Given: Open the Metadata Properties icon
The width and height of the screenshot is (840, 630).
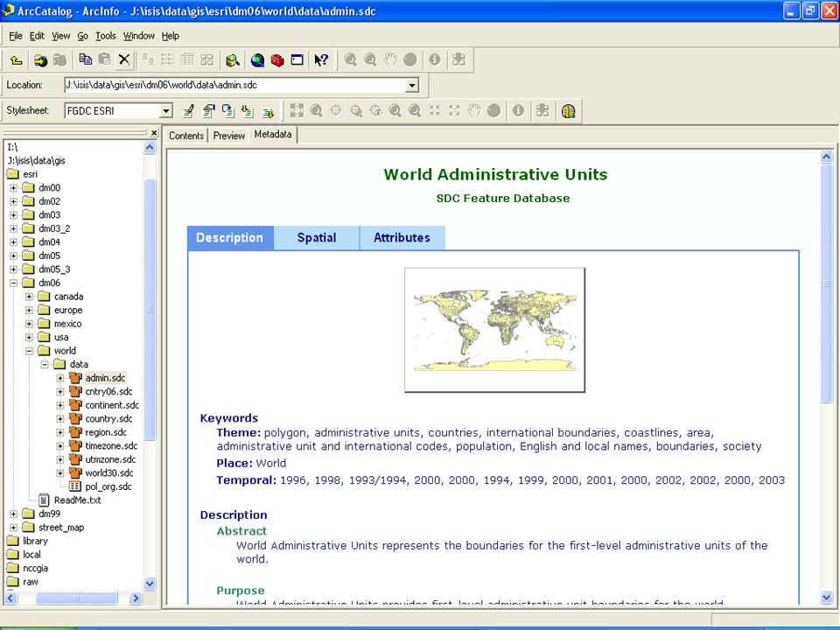Looking at the screenshot, I should point(208,111).
